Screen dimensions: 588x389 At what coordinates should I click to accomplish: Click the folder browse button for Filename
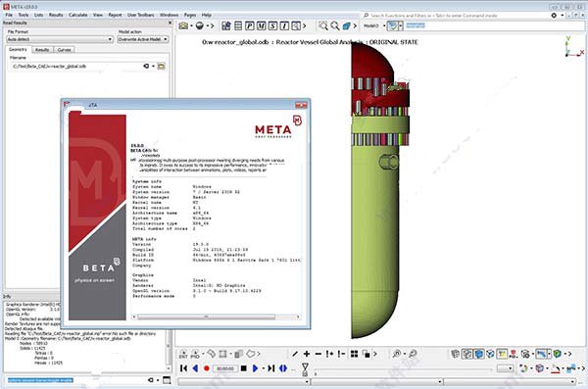[162, 66]
